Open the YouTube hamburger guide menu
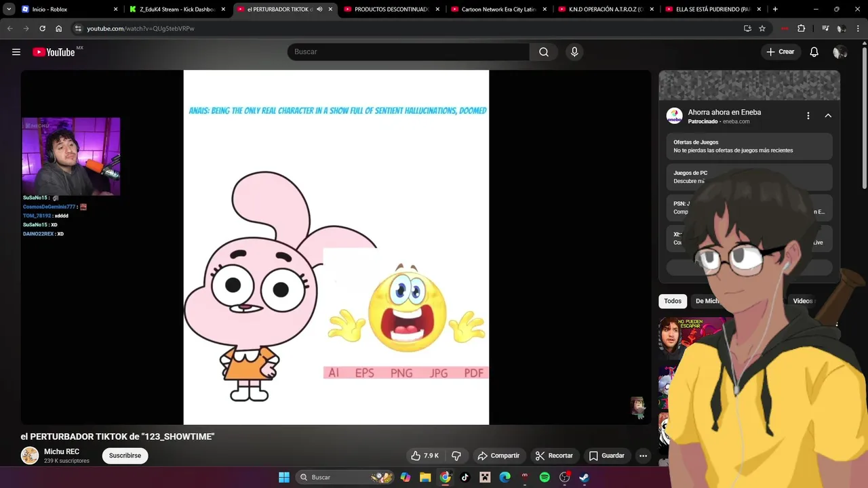This screenshot has height=488, width=868. tap(16, 52)
